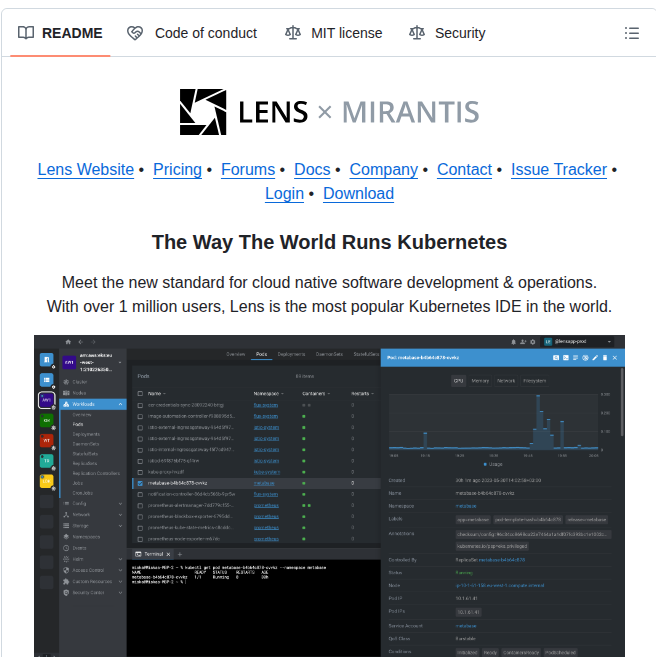Switch to the README tab
The width and height of the screenshot is (656, 657).
pos(60,33)
